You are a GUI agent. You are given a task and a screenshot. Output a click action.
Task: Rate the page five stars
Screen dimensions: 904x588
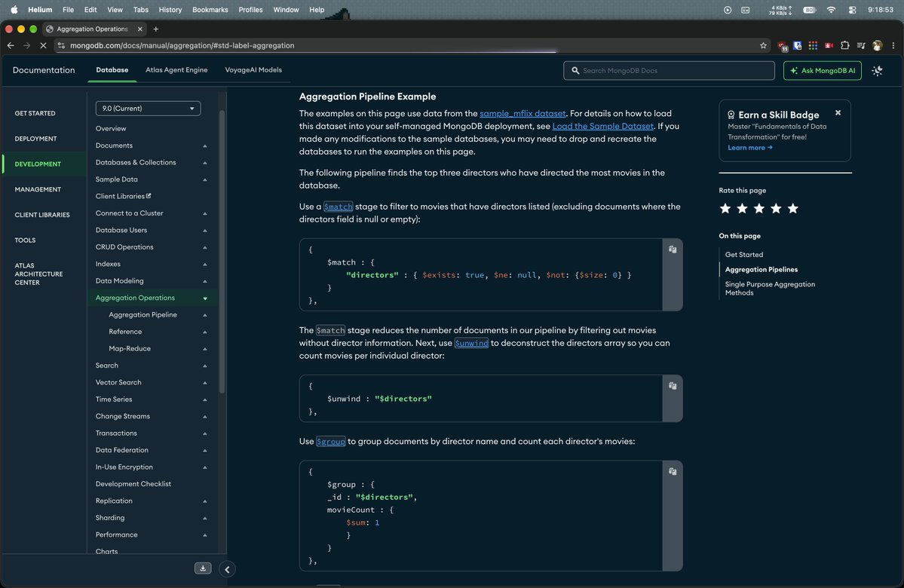click(793, 209)
